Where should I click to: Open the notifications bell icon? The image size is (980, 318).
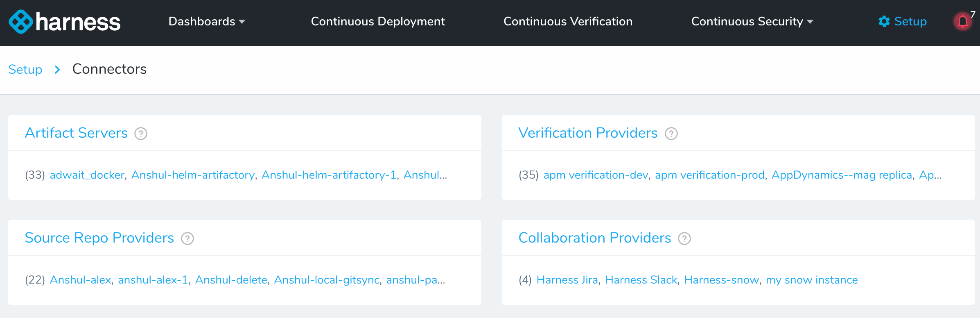[963, 21]
